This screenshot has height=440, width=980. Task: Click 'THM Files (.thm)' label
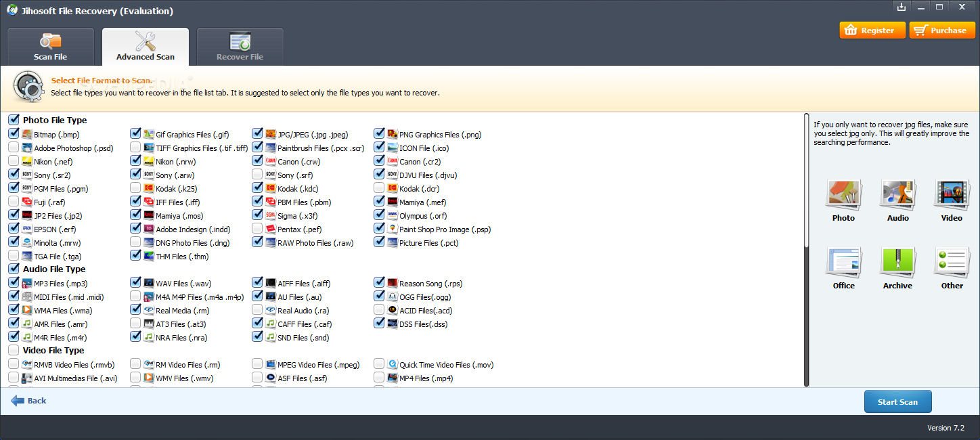[x=182, y=257]
